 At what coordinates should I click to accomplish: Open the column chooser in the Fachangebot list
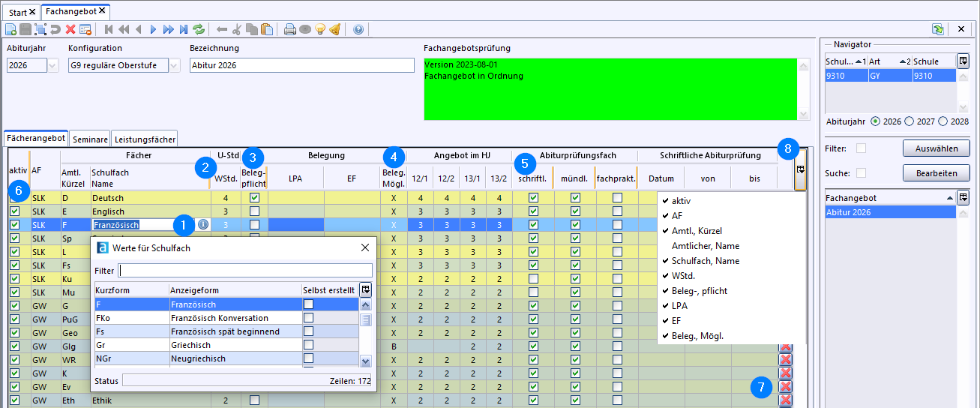click(x=963, y=198)
